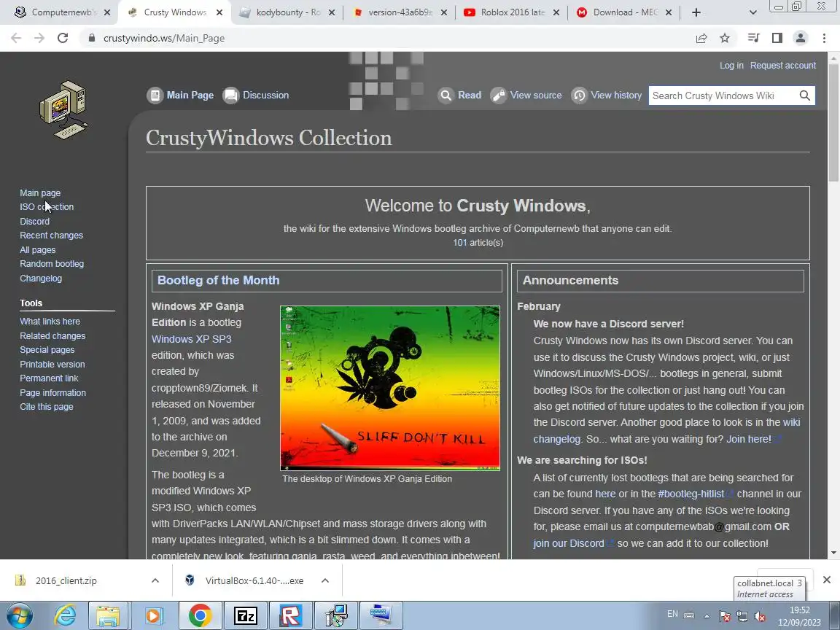The width and height of the screenshot is (840, 630).
Task: Click What links here tool
Action: 50,322
